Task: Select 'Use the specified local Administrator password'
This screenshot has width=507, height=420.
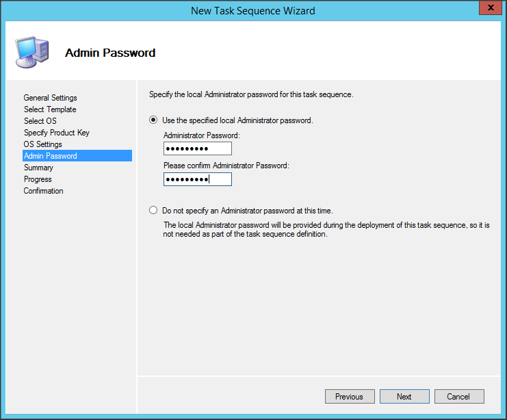Action: (153, 120)
